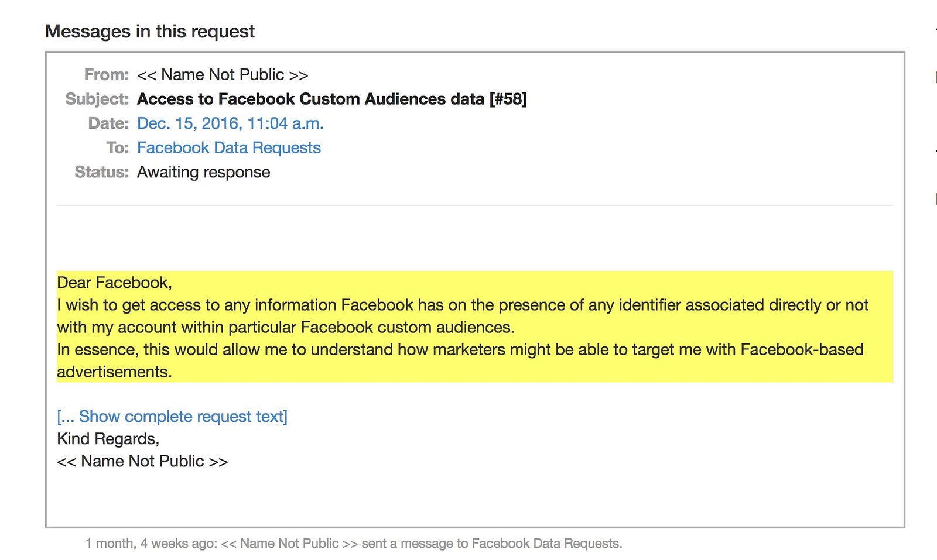
Task: Click the Subject: field label
Action: click(97, 99)
